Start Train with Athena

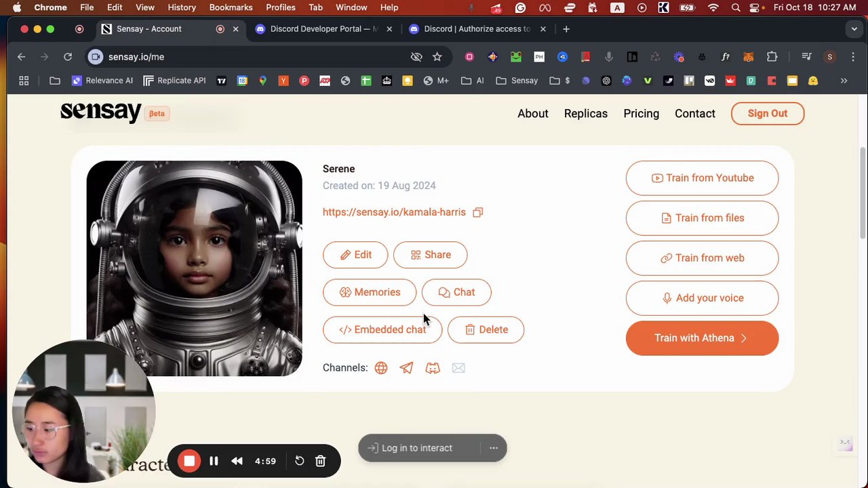click(702, 338)
